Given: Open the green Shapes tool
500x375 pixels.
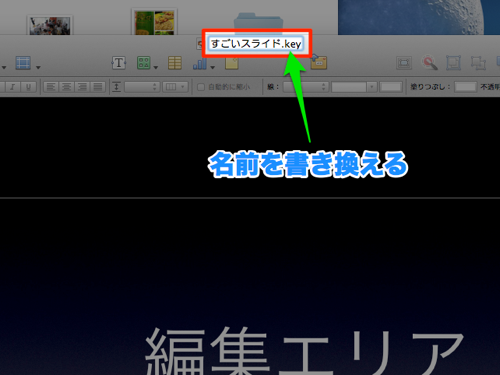Looking at the screenshot, I should click(x=144, y=63).
